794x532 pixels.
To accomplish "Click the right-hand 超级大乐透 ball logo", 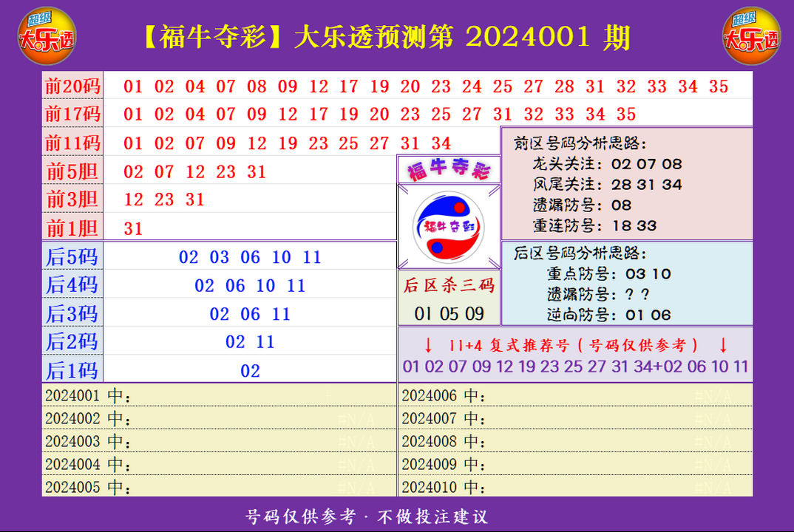I will click(751, 36).
